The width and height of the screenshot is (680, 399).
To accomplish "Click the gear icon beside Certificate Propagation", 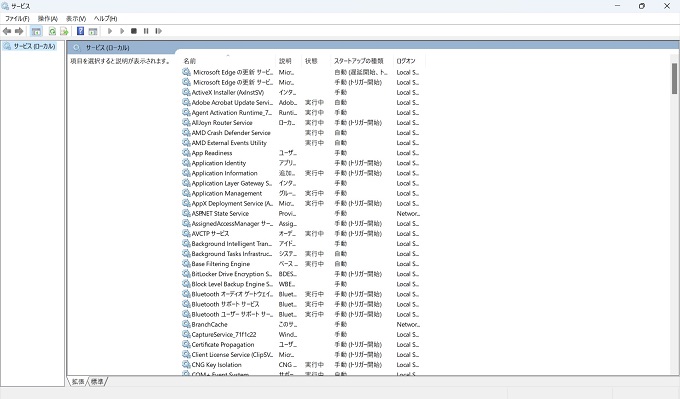I will click(186, 344).
